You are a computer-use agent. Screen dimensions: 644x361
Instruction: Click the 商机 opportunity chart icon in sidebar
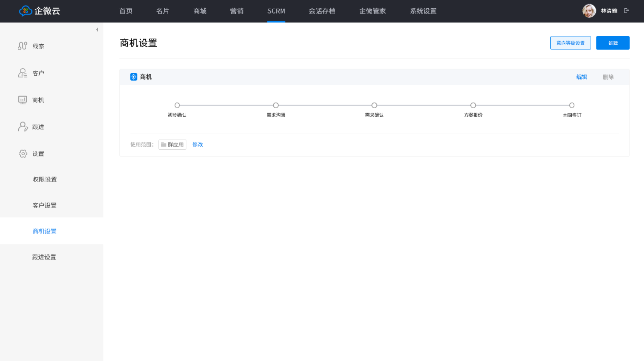(23, 100)
